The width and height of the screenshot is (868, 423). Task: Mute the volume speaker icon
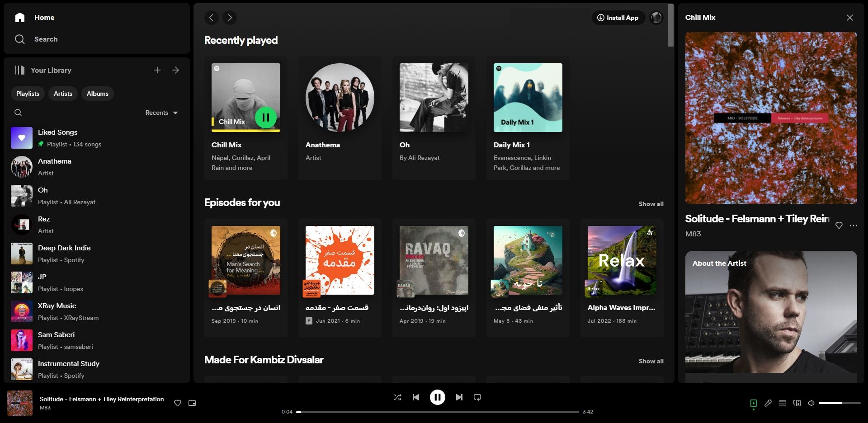(x=811, y=403)
